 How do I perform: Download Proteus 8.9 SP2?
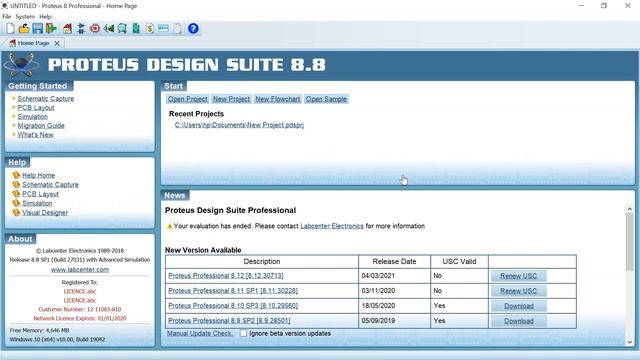point(518,321)
